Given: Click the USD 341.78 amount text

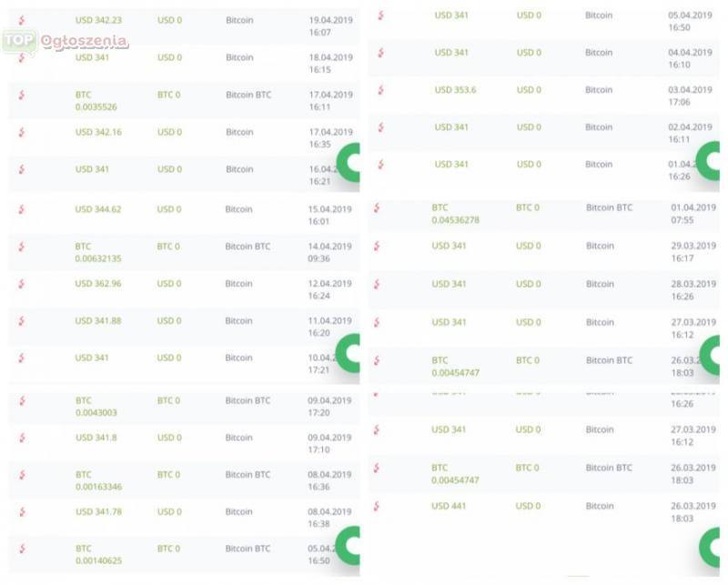Looking at the screenshot, I should point(98,511).
